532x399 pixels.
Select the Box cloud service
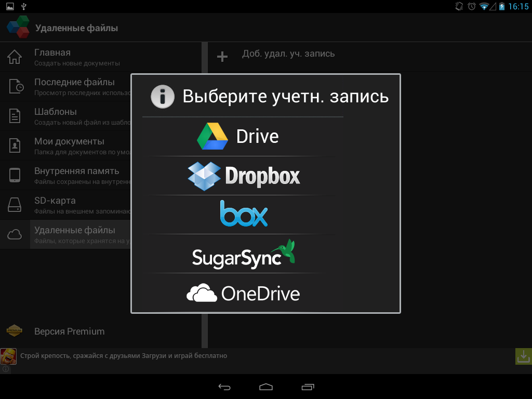244,214
